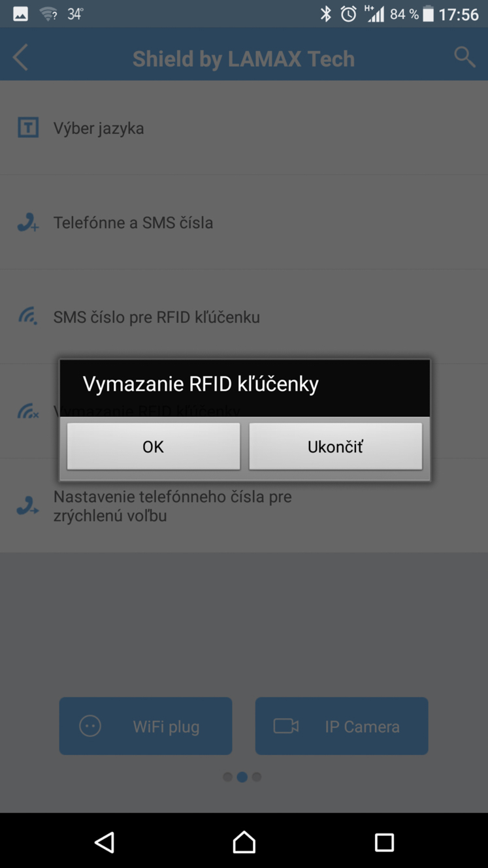Screen dimensions: 488x868
Task: Tap the Android home navigation button
Action: [244, 842]
